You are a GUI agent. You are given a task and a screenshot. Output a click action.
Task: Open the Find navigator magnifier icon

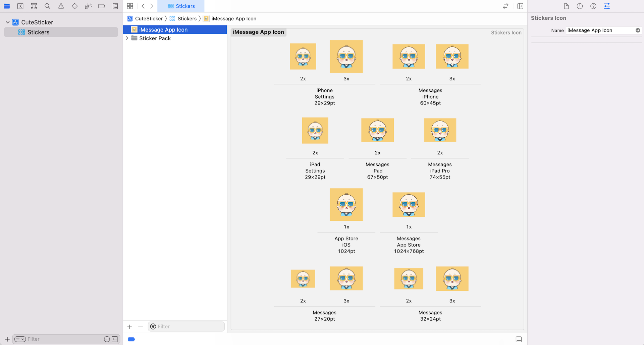(x=47, y=6)
